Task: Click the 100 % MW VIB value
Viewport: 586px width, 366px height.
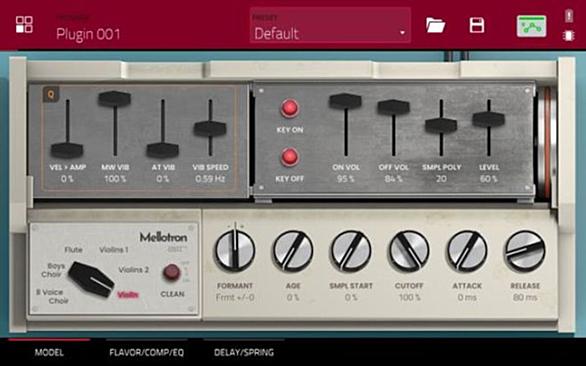Action: 115,179
